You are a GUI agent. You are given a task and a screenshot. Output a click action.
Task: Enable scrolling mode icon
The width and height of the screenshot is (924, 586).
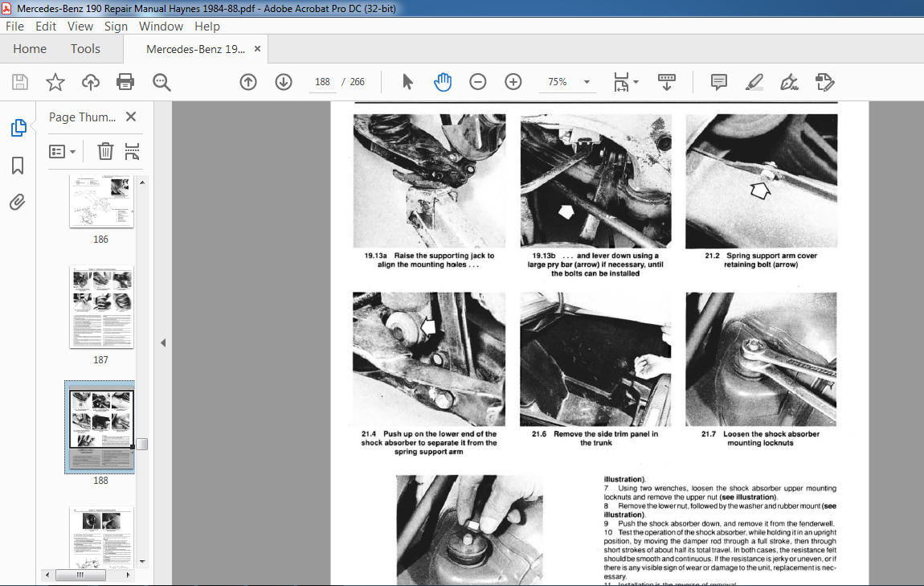666,82
